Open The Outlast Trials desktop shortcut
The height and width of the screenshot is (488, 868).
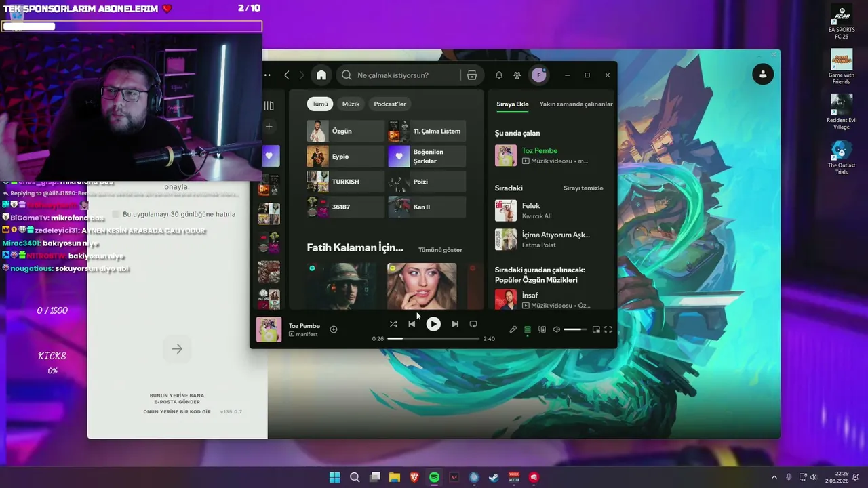(x=842, y=157)
